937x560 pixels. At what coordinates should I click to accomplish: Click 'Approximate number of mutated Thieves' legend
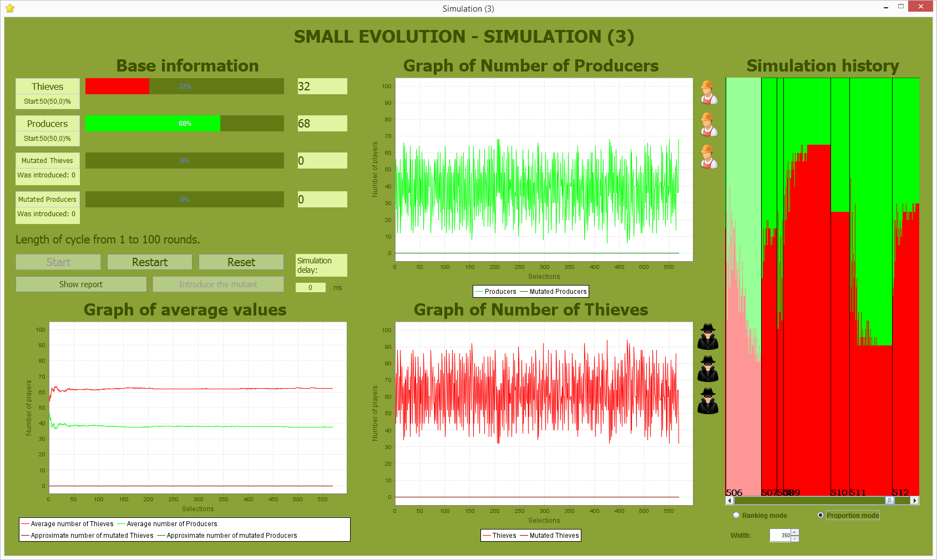click(x=87, y=536)
